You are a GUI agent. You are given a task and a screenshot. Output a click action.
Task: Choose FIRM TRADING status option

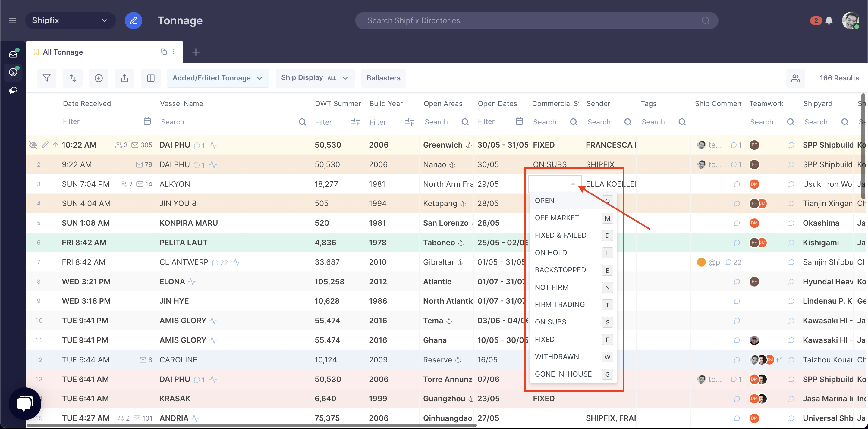pyautogui.click(x=559, y=304)
